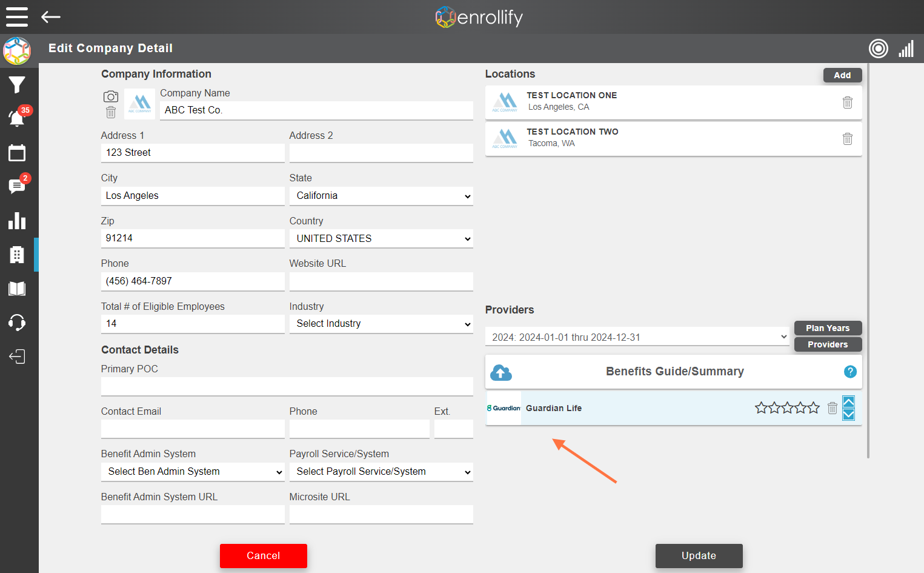Open the open-book guide icon
The image size is (924, 573).
[x=17, y=289]
